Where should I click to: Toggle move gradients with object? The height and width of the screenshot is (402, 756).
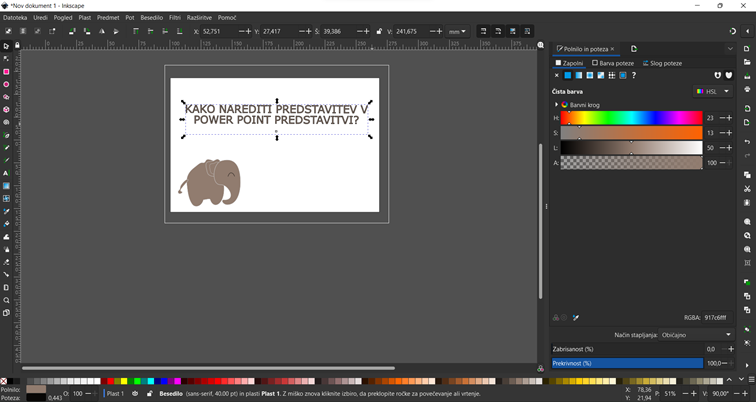click(513, 31)
